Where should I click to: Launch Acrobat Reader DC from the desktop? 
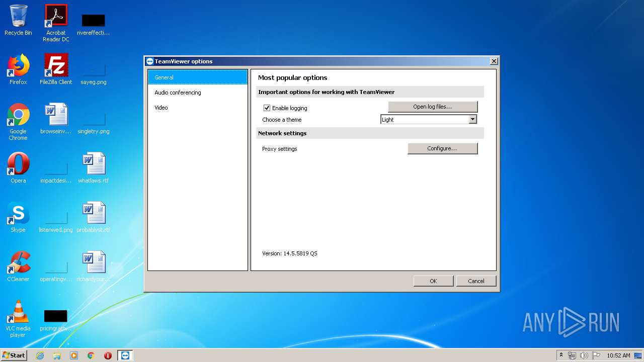click(x=56, y=23)
